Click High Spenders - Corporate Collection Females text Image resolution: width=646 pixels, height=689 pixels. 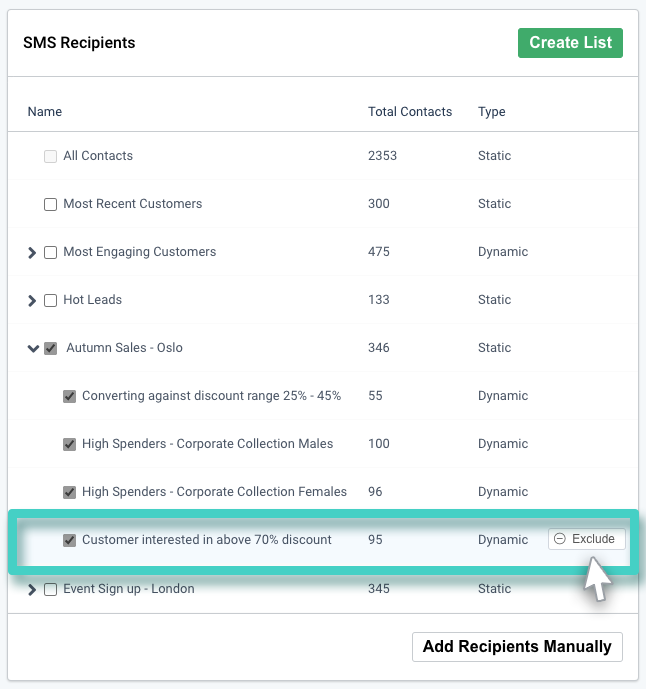tap(214, 491)
